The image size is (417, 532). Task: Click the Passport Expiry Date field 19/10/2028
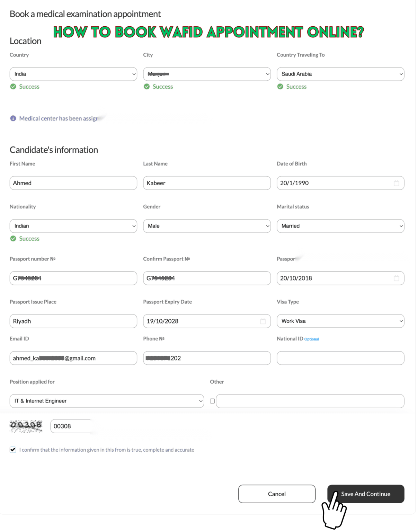pos(207,321)
